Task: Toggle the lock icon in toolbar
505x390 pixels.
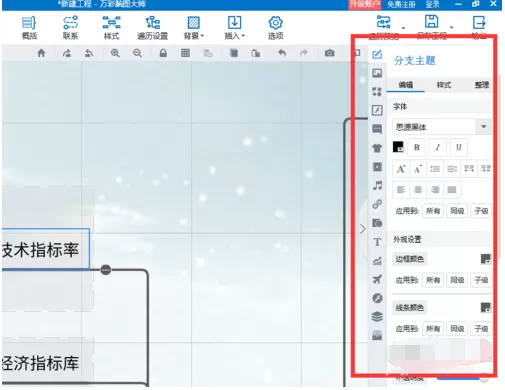Action: point(163,53)
